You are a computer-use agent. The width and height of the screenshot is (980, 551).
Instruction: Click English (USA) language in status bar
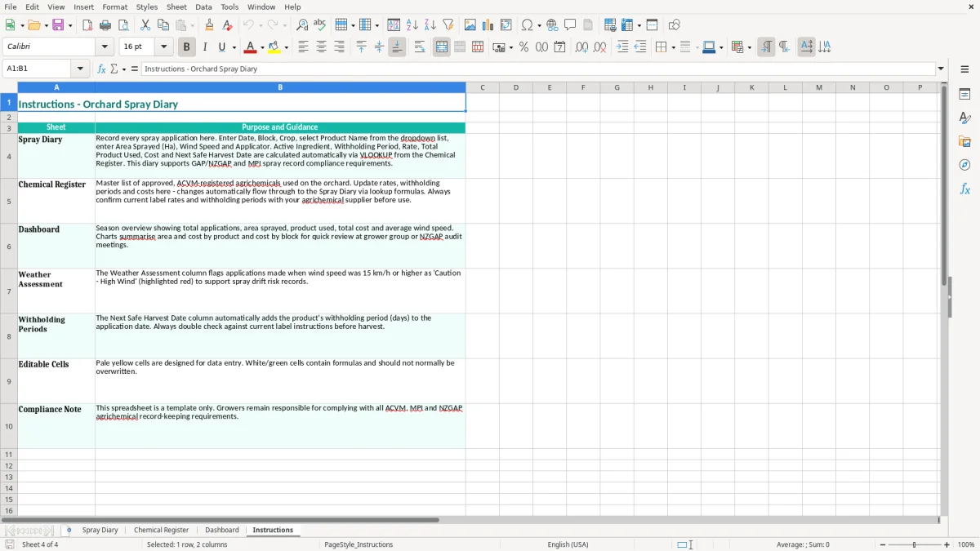click(568, 544)
